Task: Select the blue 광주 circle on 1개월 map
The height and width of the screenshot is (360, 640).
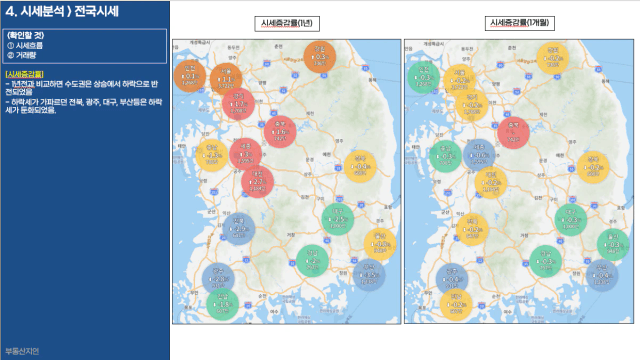Action: [x=452, y=279]
